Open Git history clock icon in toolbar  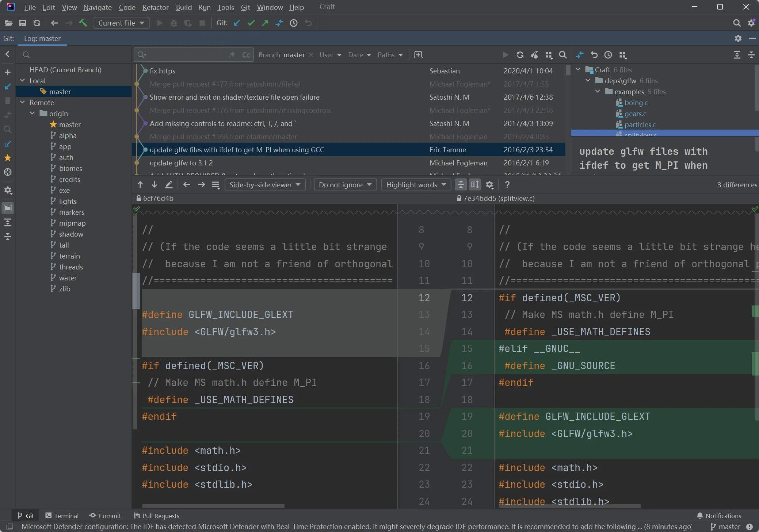[x=294, y=23]
